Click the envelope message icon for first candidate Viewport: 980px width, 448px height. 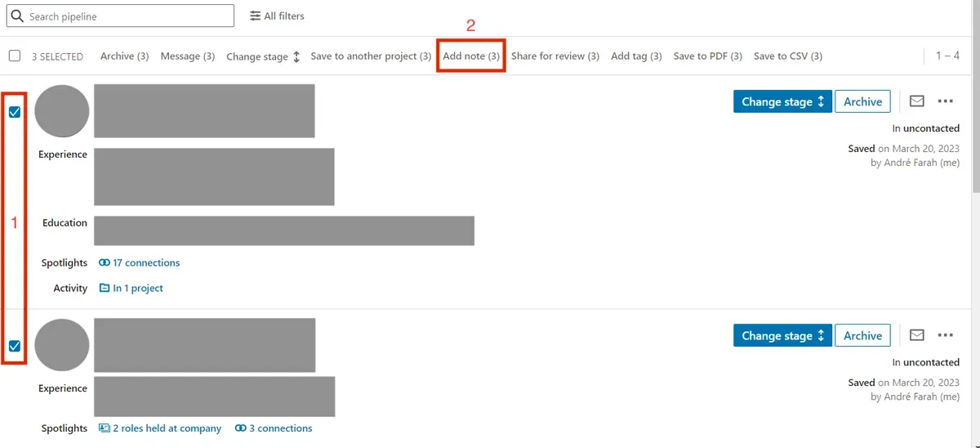click(917, 101)
